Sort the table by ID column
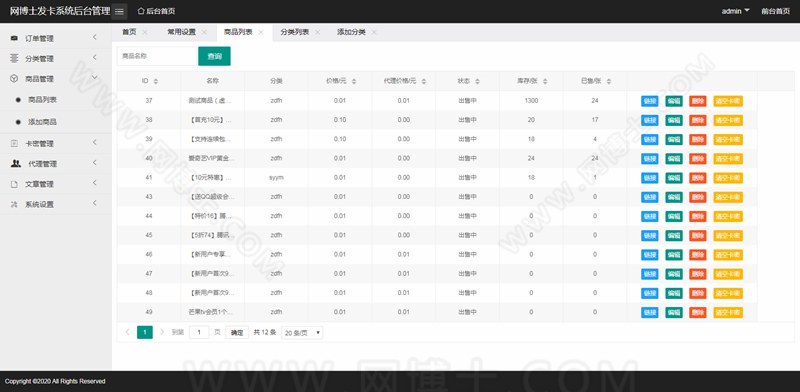Screen dimensions: 800x392 [x=156, y=81]
